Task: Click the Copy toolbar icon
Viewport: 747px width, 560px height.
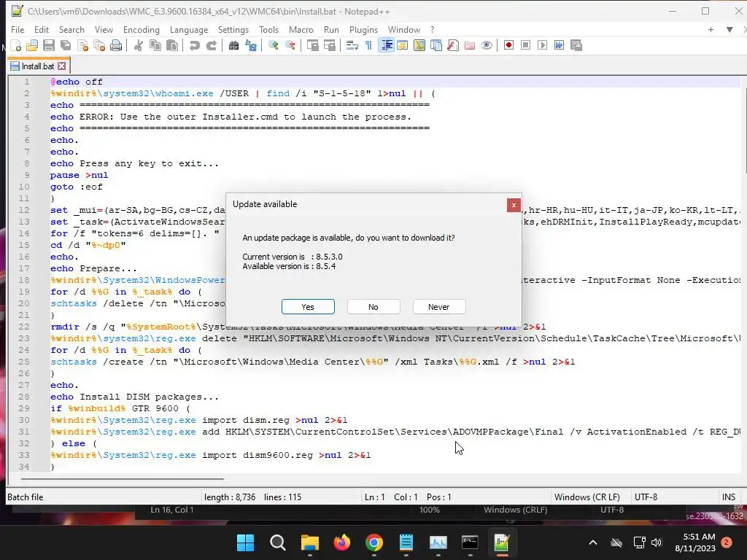Action: coord(155,45)
